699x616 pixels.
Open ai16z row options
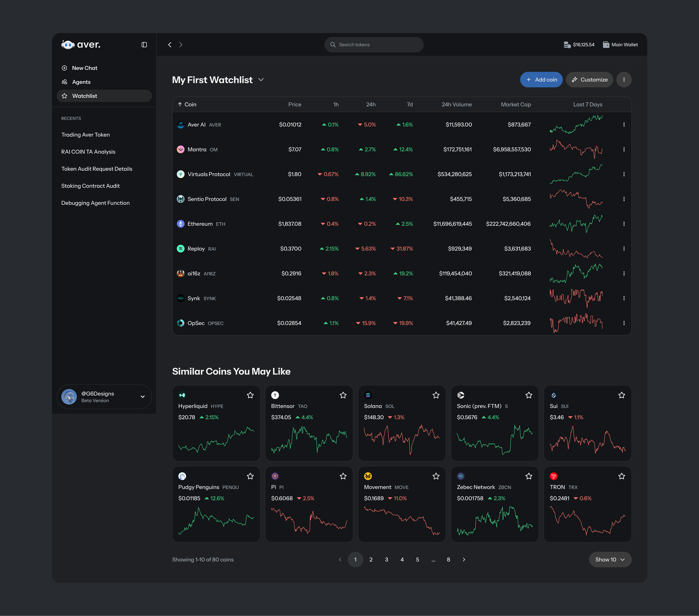624,274
